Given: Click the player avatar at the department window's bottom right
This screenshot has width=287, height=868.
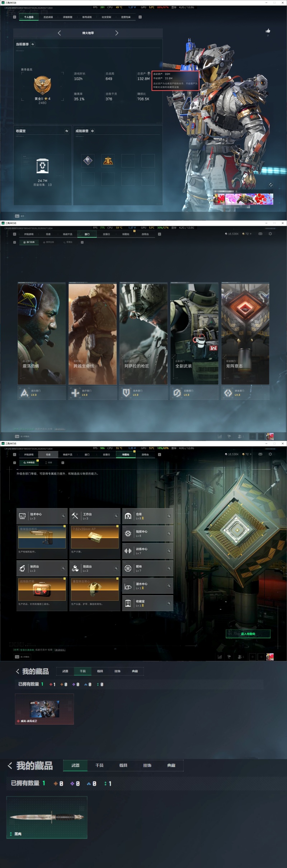Looking at the screenshot, I should (270, 436).
